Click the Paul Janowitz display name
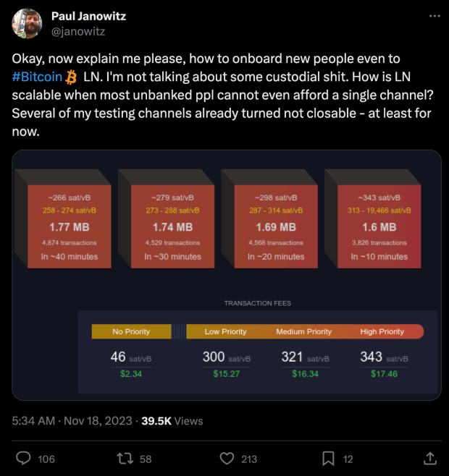The height and width of the screenshot is (476, 449). (87, 17)
